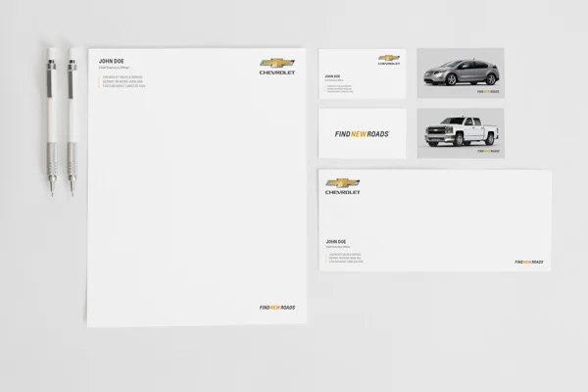Screen dimensions: 588x392
Task: Click "Chief Executive Officer" on the letterhead
Action: pyautogui.click(x=114, y=68)
